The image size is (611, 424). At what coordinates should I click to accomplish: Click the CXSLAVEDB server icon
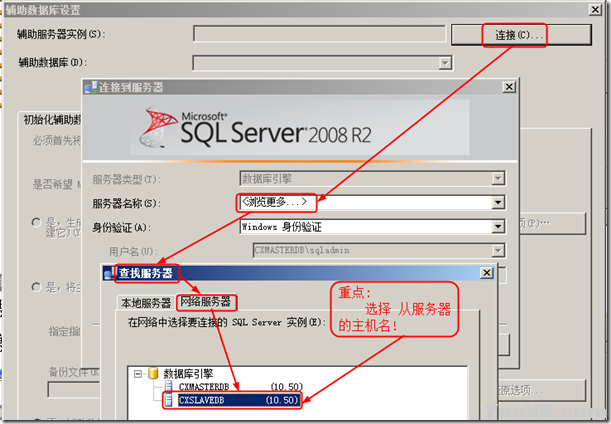click(x=169, y=400)
